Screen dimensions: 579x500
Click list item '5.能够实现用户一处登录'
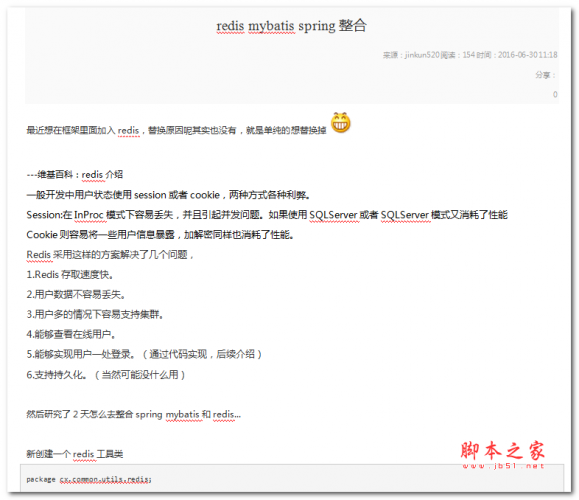point(144,354)
